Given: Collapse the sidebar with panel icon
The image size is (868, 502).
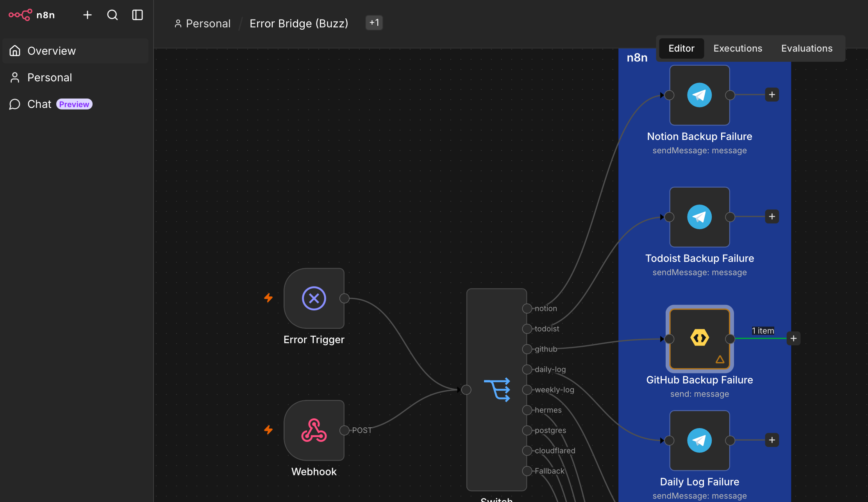Looking at the screenshot, I should click(138, 15).
